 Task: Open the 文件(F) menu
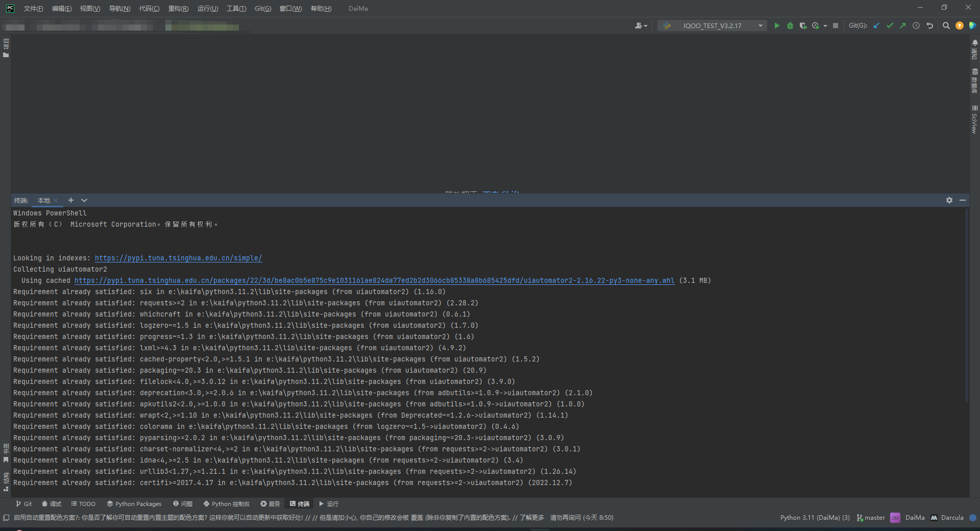33,8
